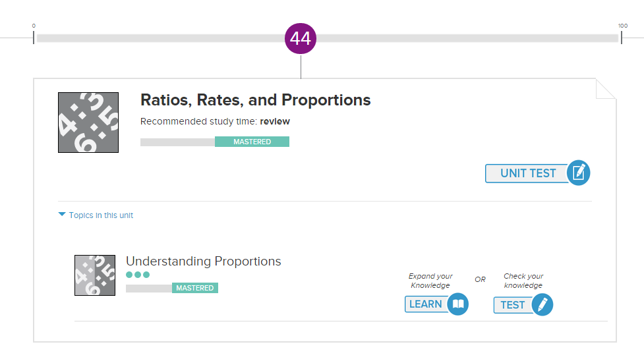Click the pencil Test icon
Viewport: 644px width, 361px height.
(542, 305)
